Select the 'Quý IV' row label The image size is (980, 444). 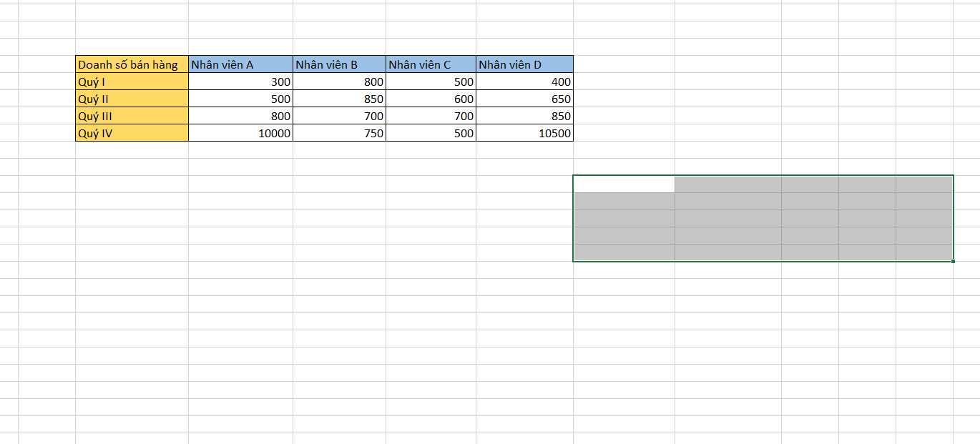132,133
